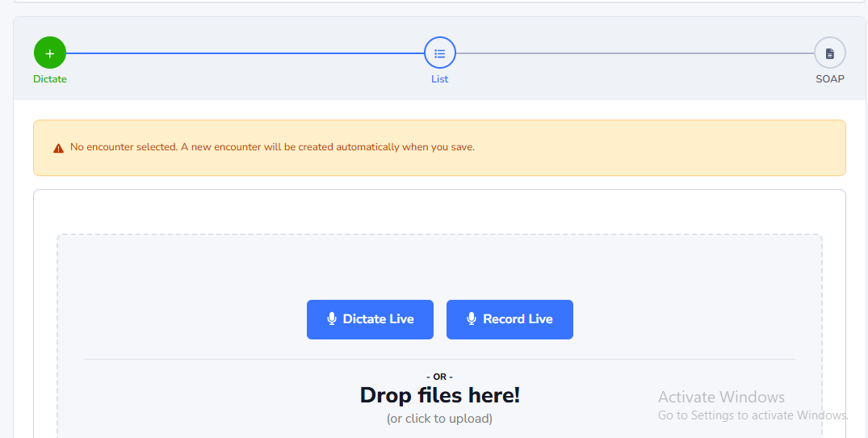The height and width of the screenshot is (438, 868).
Task: Start dictation with Dictate Live text
Action: click(378, 319)
